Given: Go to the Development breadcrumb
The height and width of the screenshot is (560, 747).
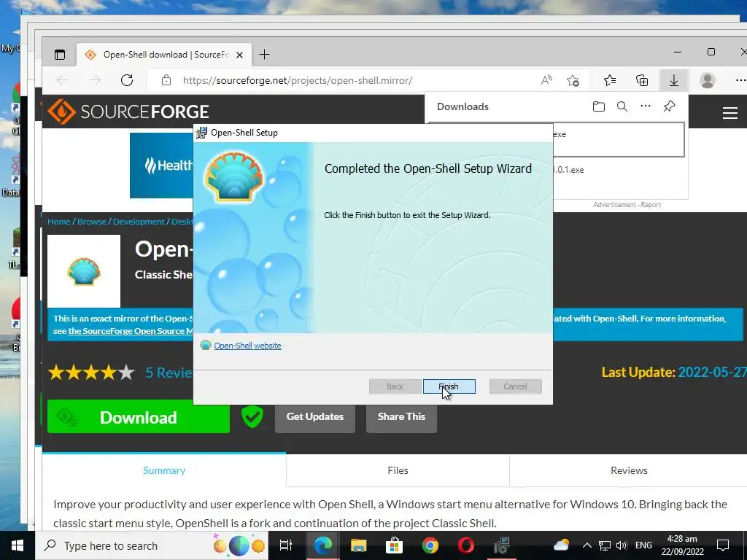Looking at the screenshot, I should coord(139,222).
